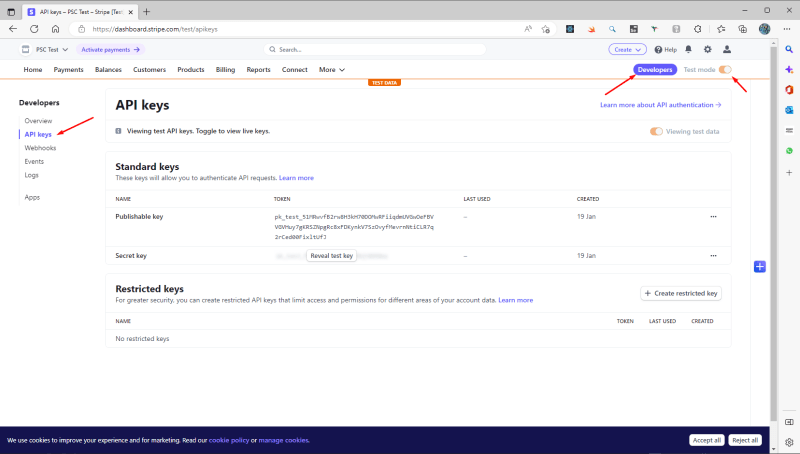Open the tab actions menu icon
The width and height of the screenshot is (800, 454).
coord(11,12)
